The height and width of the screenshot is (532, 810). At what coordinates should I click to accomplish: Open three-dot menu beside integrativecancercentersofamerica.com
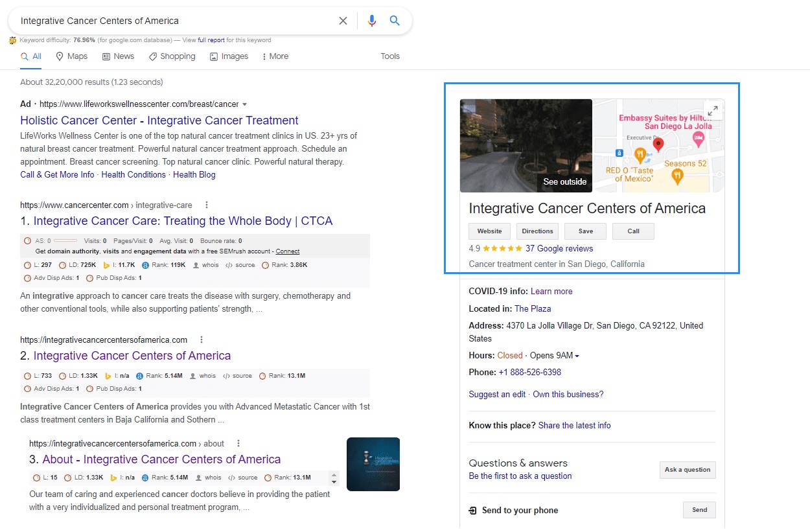click(202, 340)
